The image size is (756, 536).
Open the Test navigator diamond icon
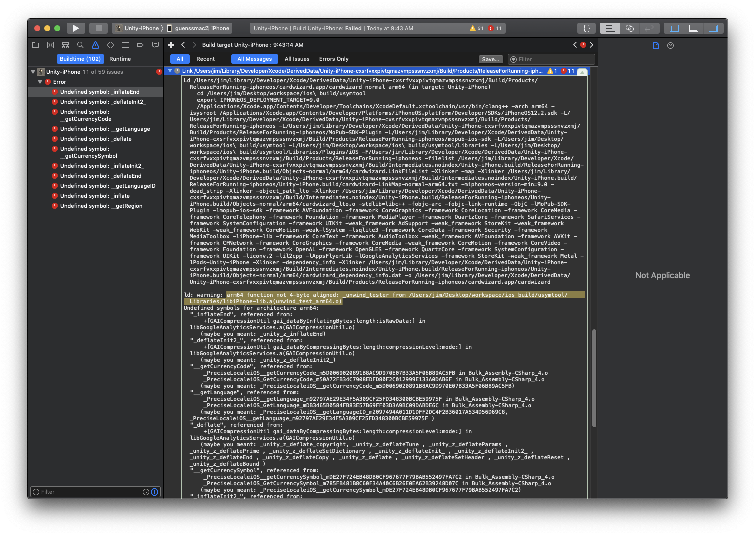(x=110, y=45)
